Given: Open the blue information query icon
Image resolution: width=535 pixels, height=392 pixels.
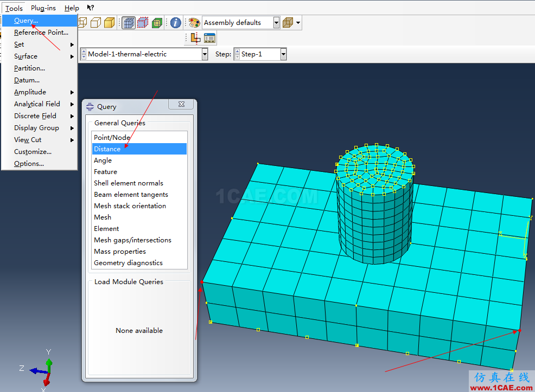Looking at the screenshot, I should [x=175, y=23].
